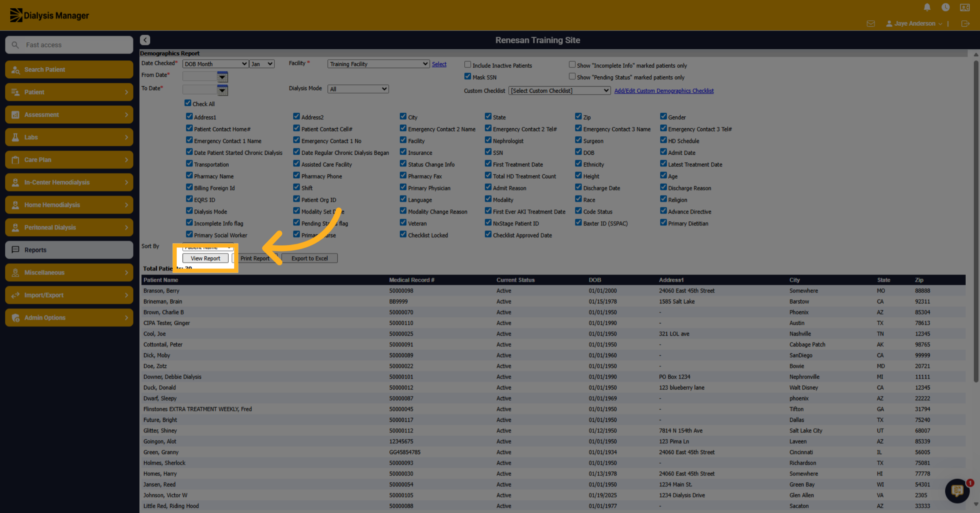
Task: Click the Care Plan clipboard icon
Action: [x=16, y=160]
